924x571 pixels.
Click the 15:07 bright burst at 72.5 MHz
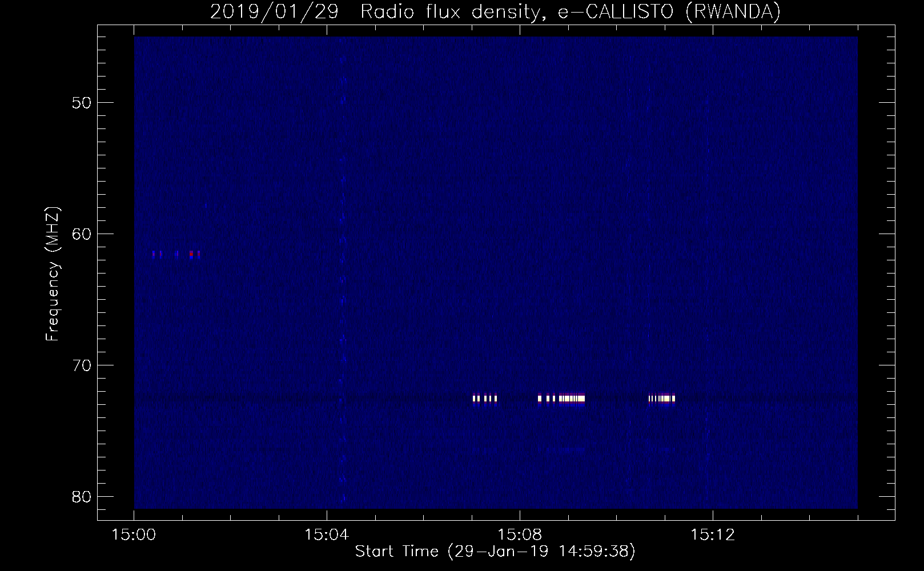point(485,399)
